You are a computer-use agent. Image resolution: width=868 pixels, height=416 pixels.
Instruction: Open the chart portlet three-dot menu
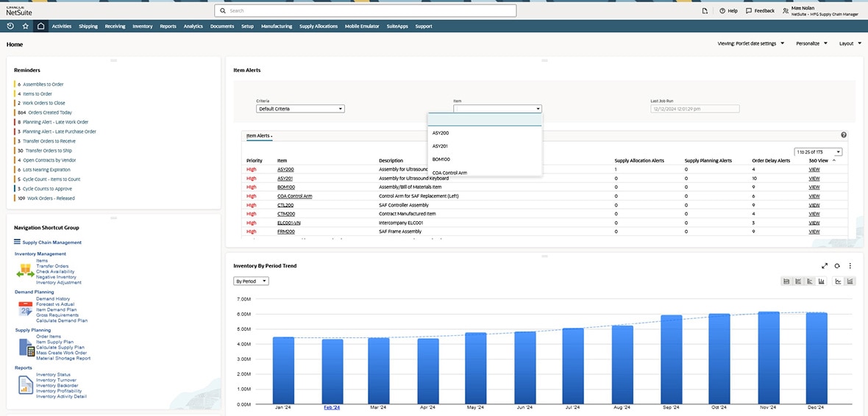(850, 266)
